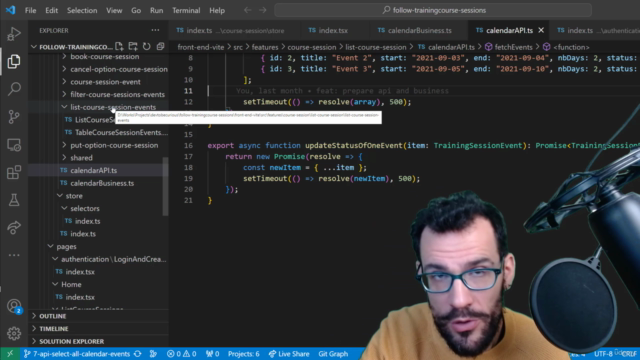
Task: Open the Terminal menu
Action: tap(186, 10)
